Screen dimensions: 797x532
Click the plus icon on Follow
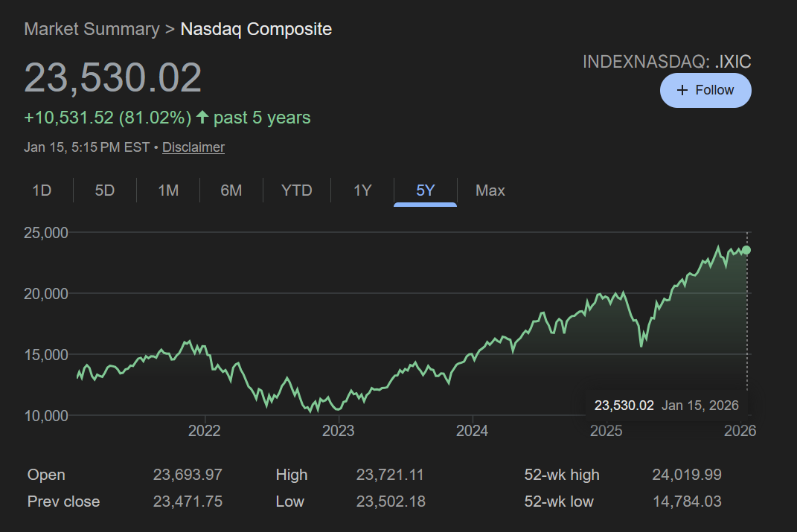coord(682,90)
